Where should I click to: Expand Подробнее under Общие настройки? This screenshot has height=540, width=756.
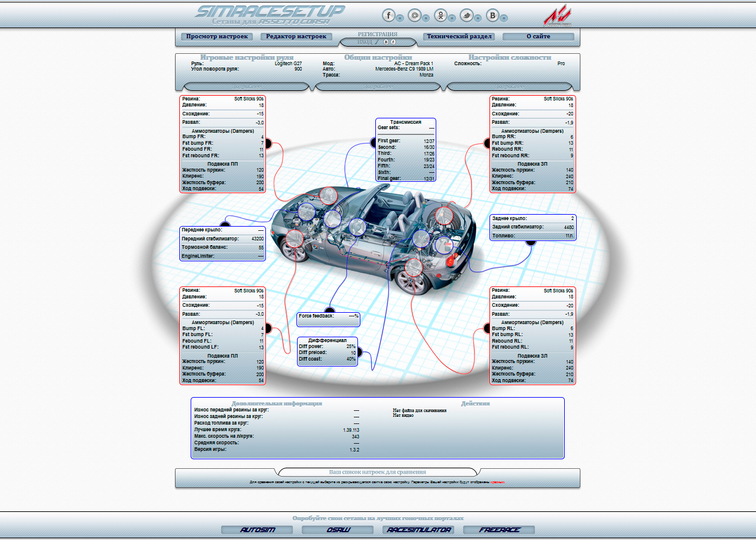click(378, 87)
